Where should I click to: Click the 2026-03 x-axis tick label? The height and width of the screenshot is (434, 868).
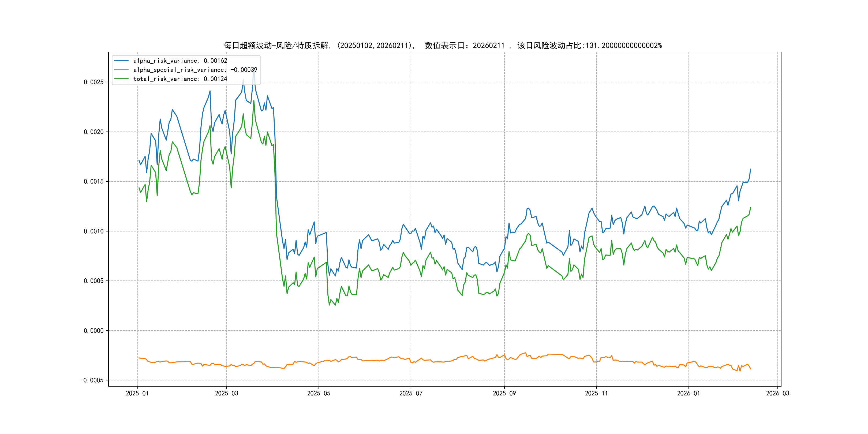click(777, 393)
